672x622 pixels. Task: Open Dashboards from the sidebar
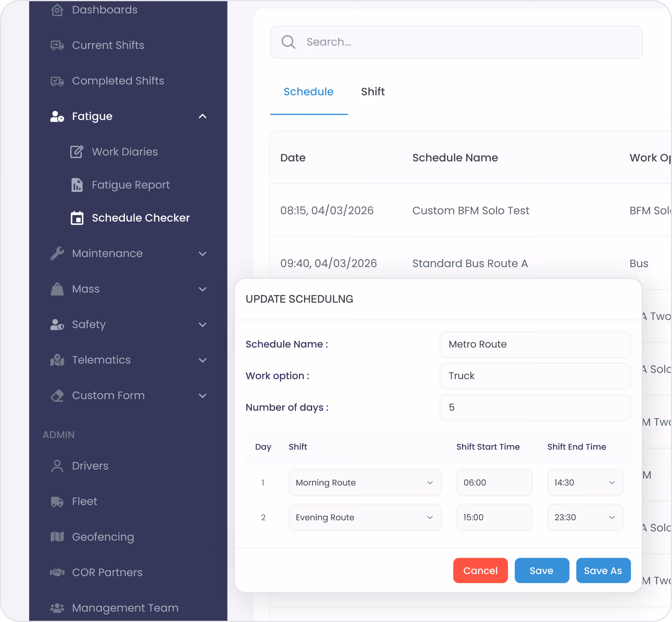coord(105,10)
